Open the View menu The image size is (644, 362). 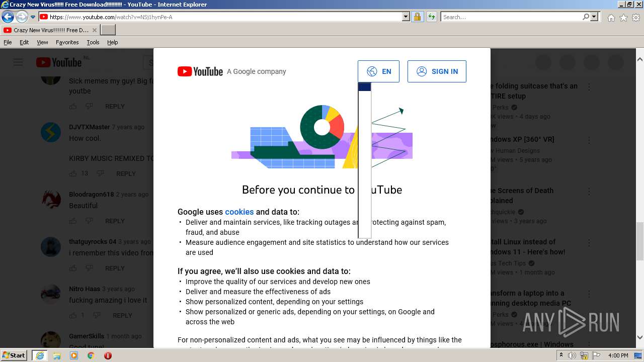click(x=42, y=42)
